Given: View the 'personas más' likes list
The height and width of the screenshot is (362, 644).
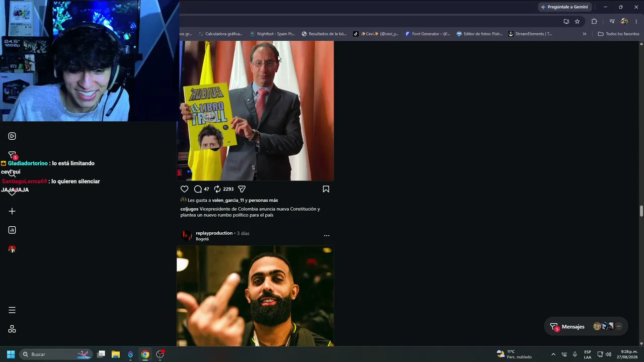Looking at the screenshot, I should click(x=263, y=200).
